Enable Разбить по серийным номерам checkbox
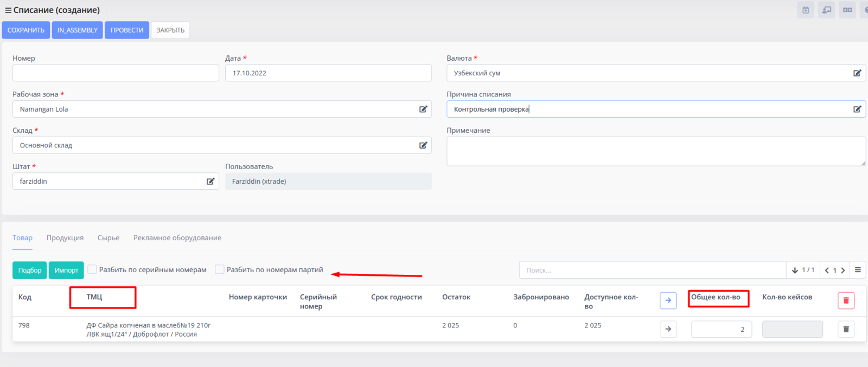 click(x=93, y=269)
